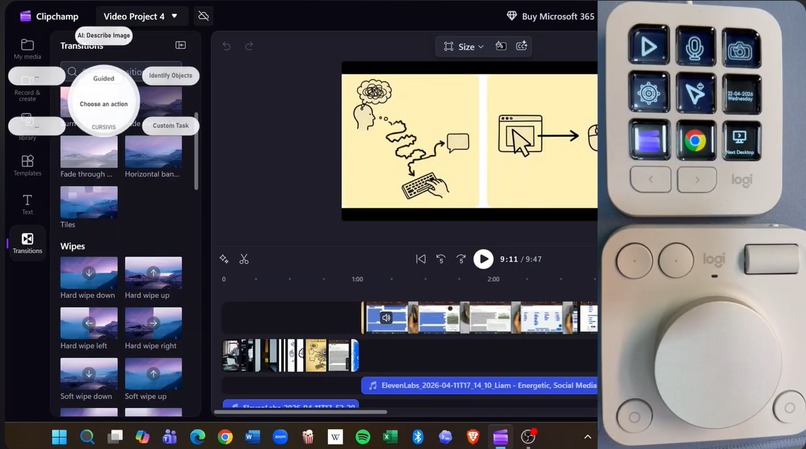Select the Horizontal bands transition thumbnail

coord(153,152)
